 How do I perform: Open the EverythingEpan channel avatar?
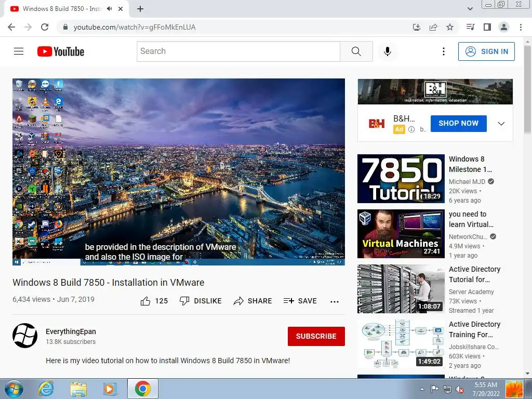(25, 336)
